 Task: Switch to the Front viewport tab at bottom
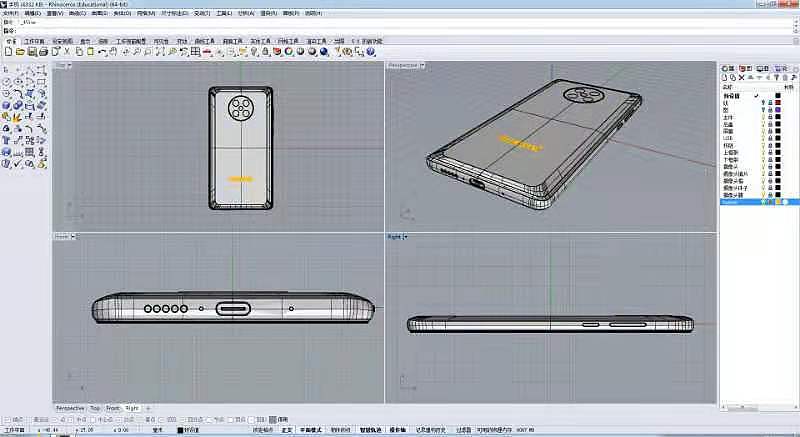(x=113, y=408)
